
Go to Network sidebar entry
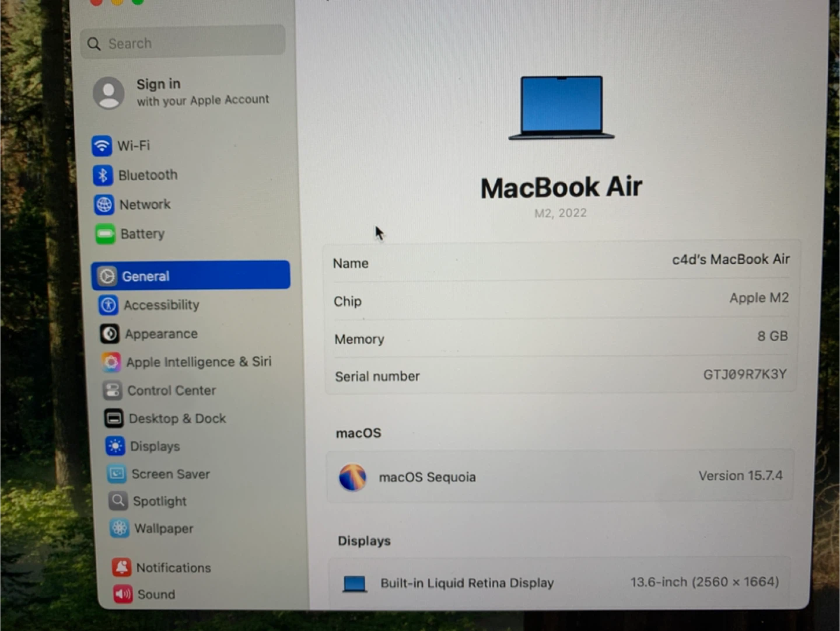(x=145, y=204)
